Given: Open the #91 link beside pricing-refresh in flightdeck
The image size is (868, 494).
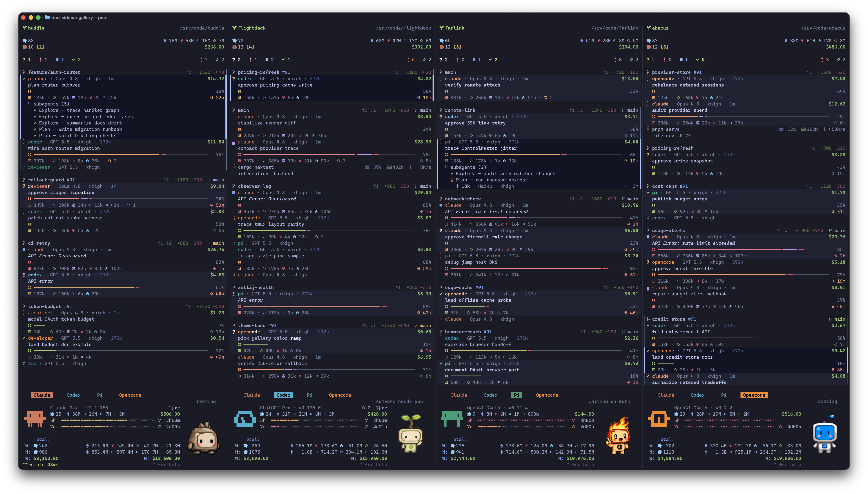Looking at the screenshot, I should [x=286, y=72].
